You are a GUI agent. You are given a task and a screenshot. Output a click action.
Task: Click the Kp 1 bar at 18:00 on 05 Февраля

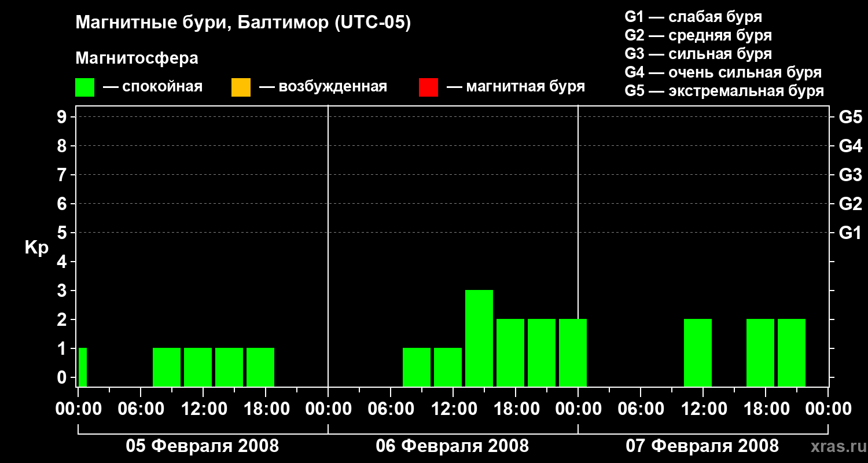pyautogui.click(x=260, y=367)
